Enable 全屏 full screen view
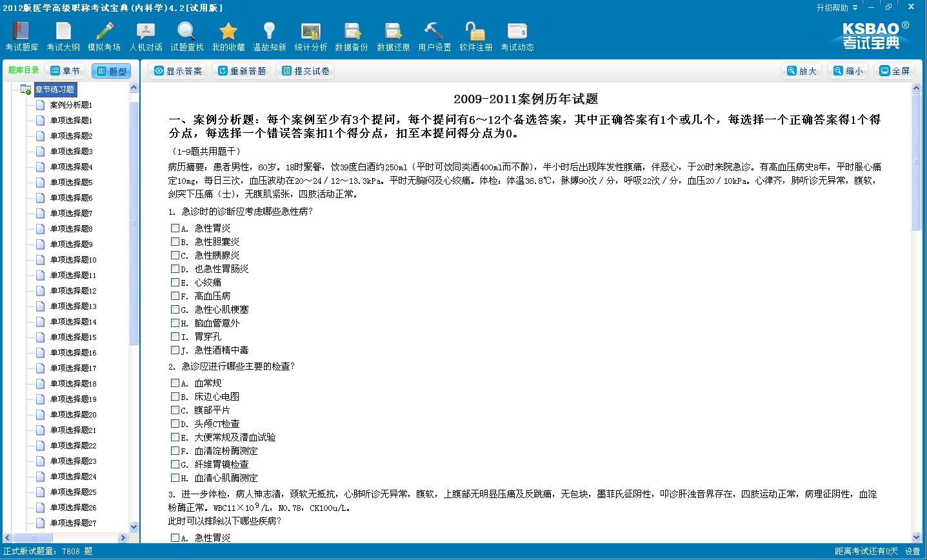This screenshot has width=927, height=560. (895, 71)
